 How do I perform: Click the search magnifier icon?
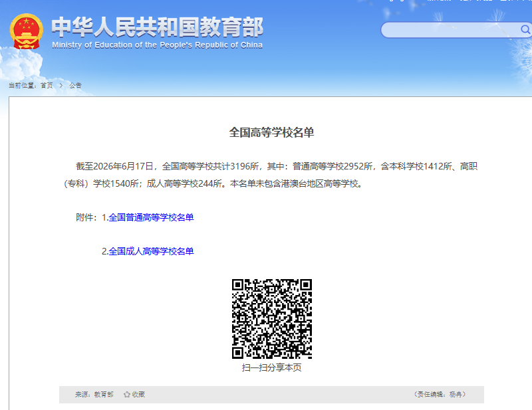tap(525, 30)
